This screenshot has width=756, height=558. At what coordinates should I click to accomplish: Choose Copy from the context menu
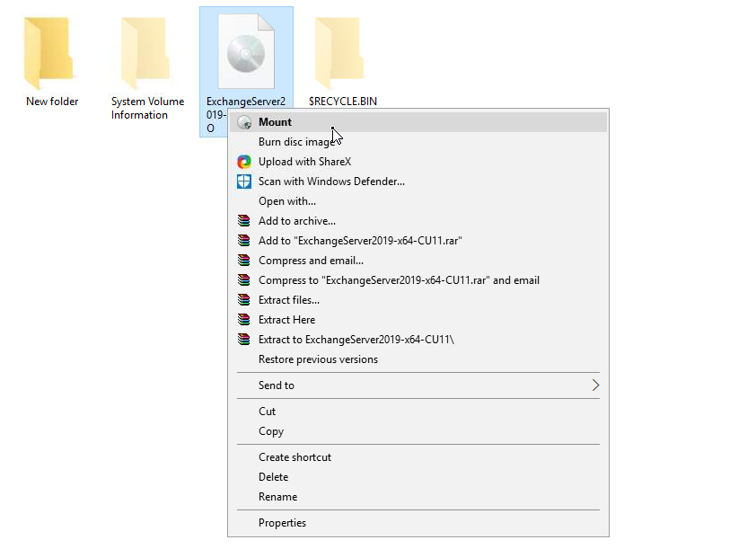[x=418, y=431]
